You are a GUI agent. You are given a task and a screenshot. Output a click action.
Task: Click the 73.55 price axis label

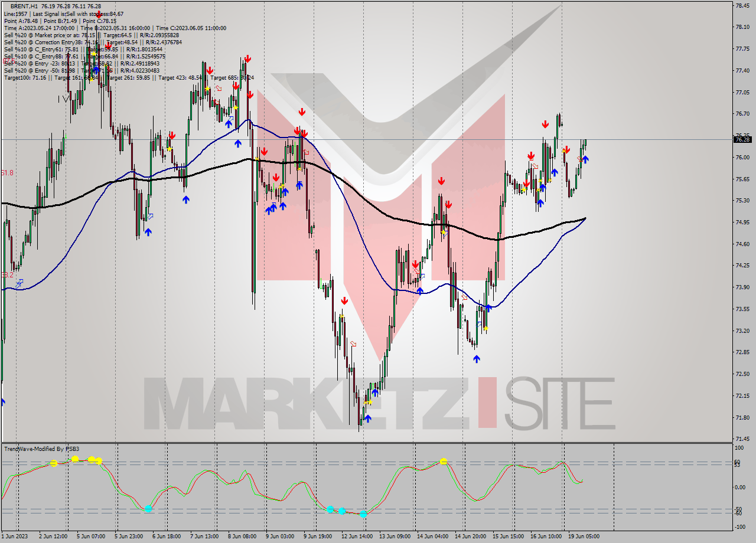pyautogui.click(x=742, y=309)
